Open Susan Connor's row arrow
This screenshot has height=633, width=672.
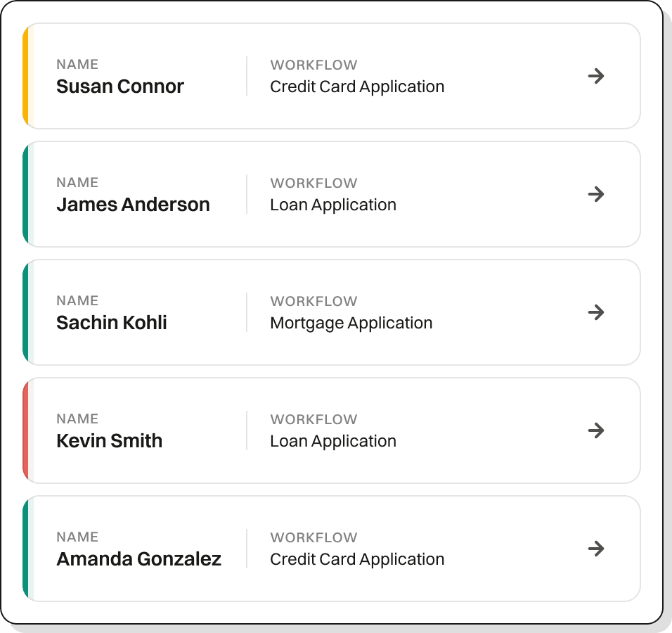(595, 76)
